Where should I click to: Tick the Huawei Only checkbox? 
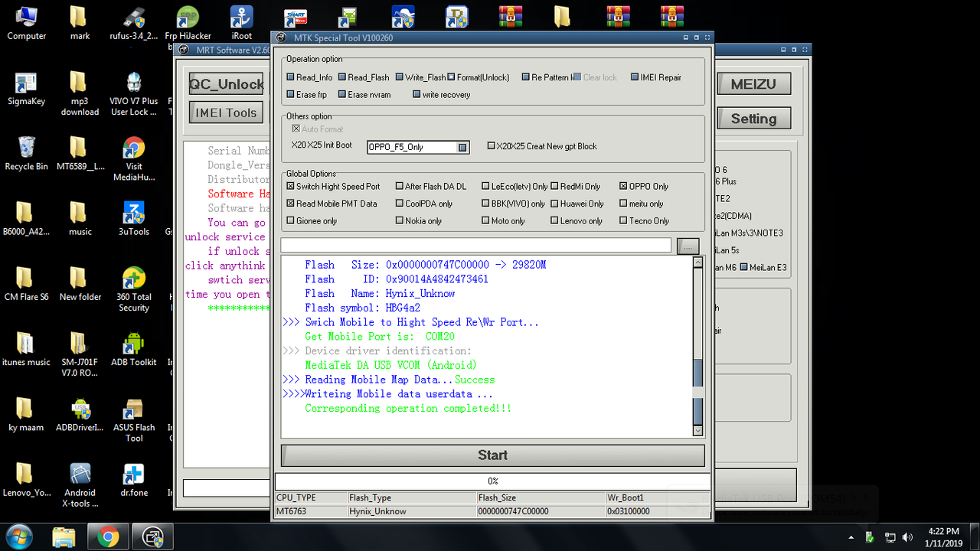[x=554, y=204]
